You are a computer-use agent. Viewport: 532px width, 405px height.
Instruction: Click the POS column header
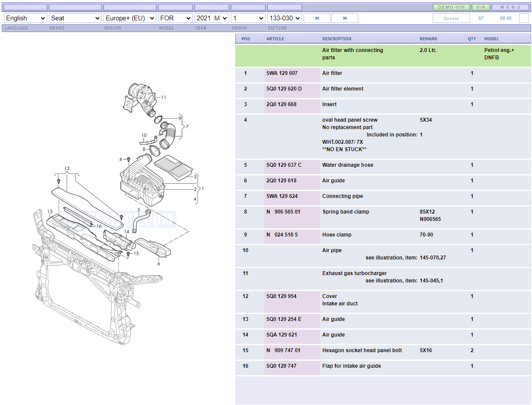246,39
